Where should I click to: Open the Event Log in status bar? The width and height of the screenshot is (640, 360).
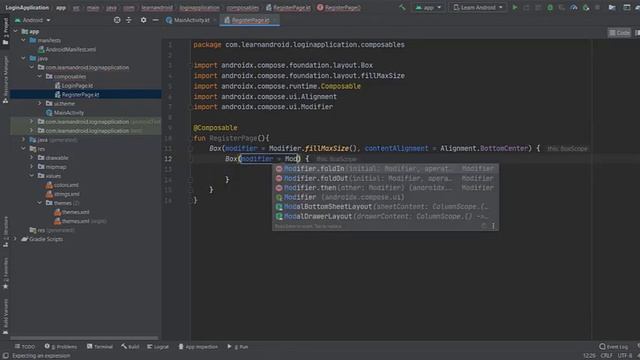point(613,347)
